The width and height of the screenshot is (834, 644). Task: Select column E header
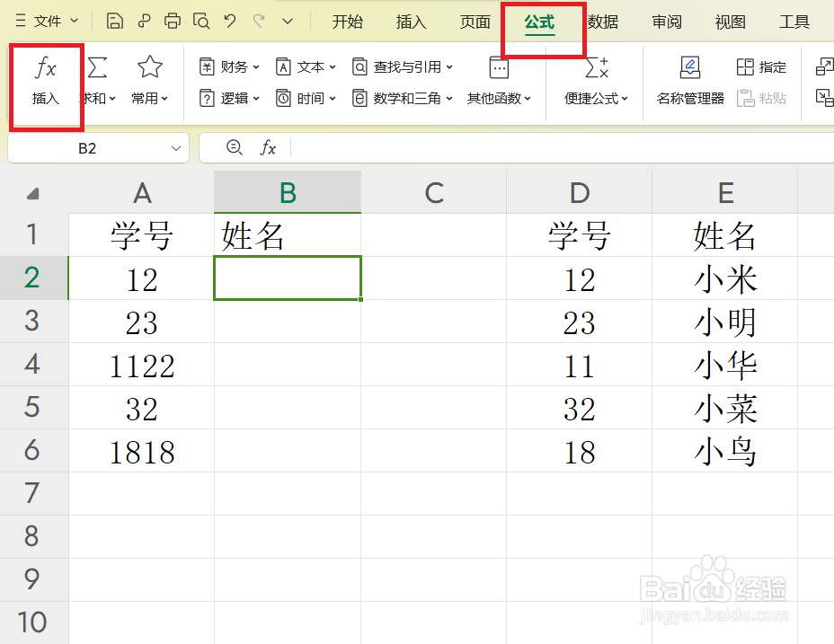pyautogui.click(x=725, y=192)
